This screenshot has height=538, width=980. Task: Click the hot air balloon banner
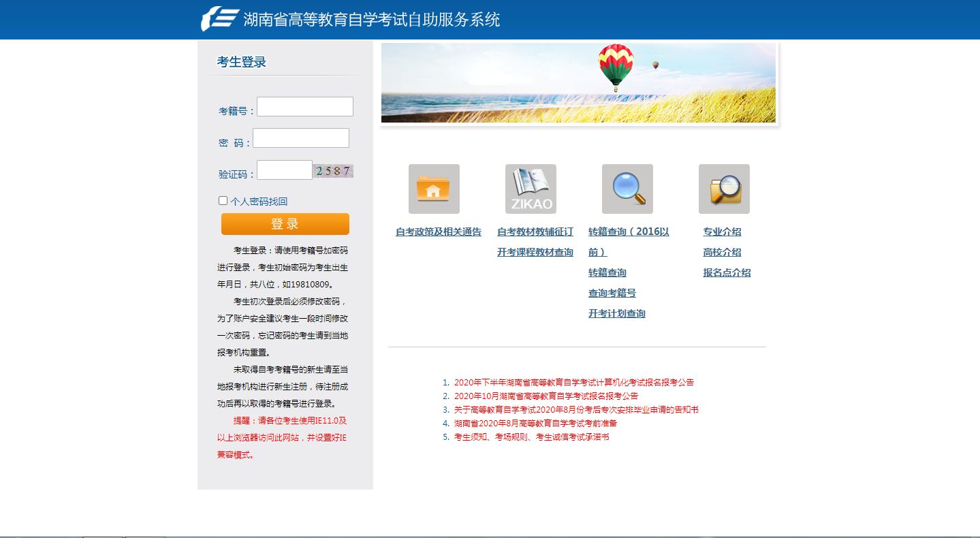578,83
